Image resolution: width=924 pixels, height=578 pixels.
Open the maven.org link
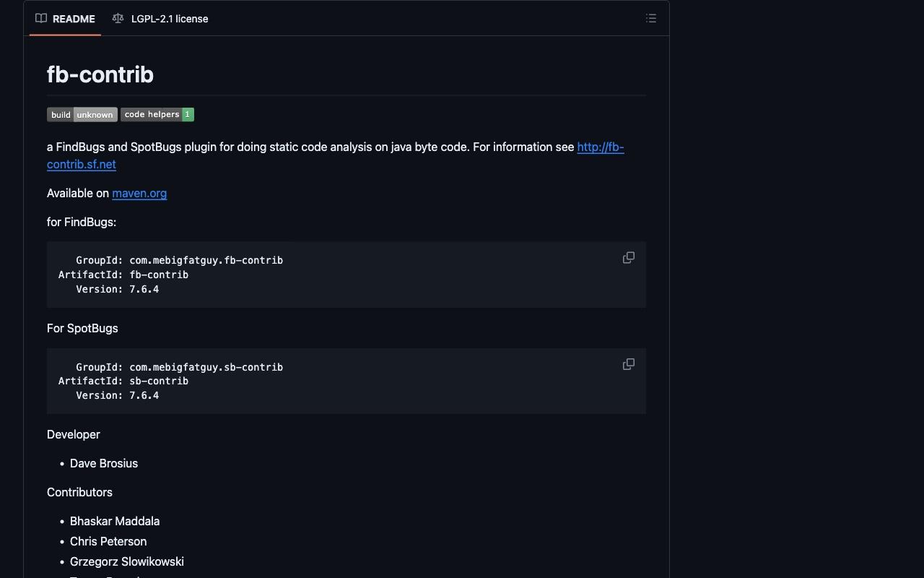139,193
